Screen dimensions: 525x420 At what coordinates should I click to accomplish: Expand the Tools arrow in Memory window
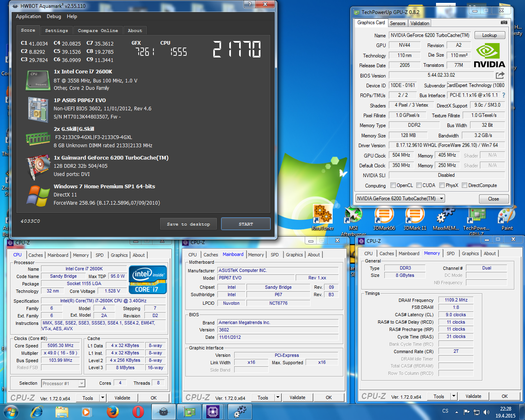[454, 396]
